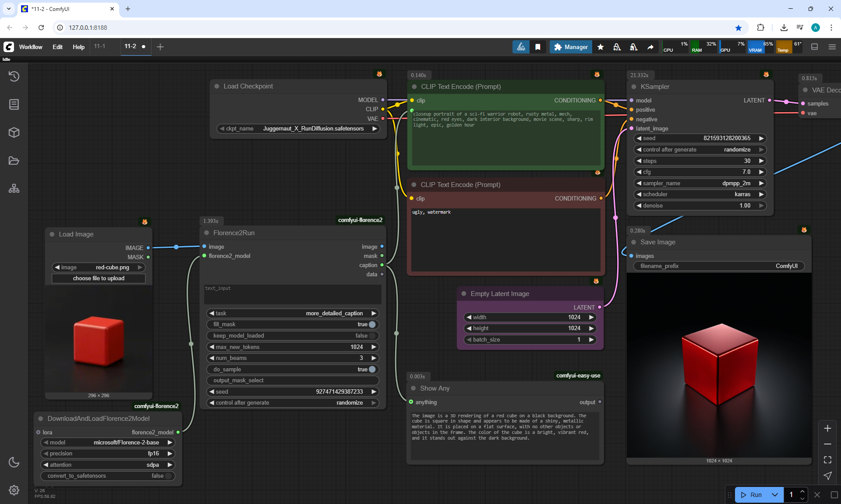Toggle dark theme moon icon
Screen dimensions: 841x504
(x=14, y=462)
